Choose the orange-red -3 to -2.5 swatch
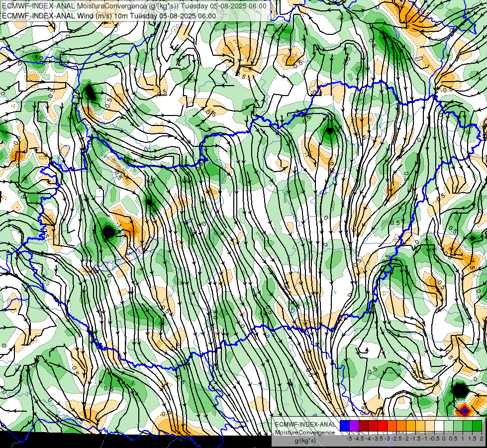 [x=392, y=426]
